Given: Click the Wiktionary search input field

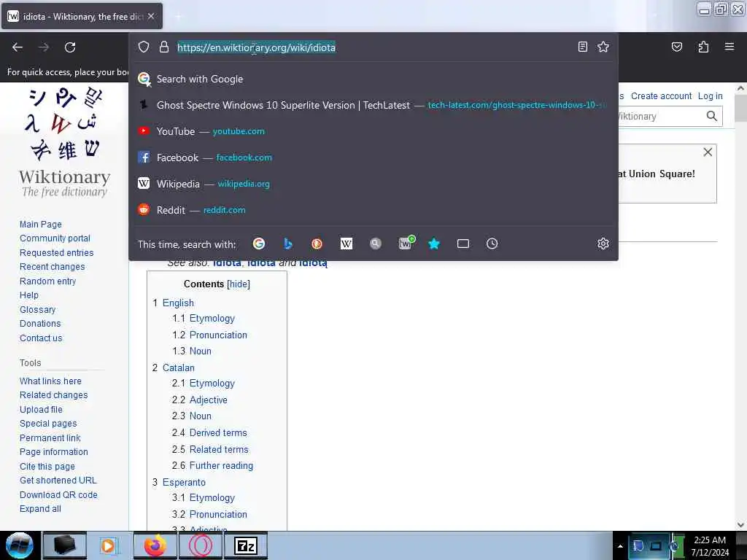Looking at the screenshot, I should point(659,116).
